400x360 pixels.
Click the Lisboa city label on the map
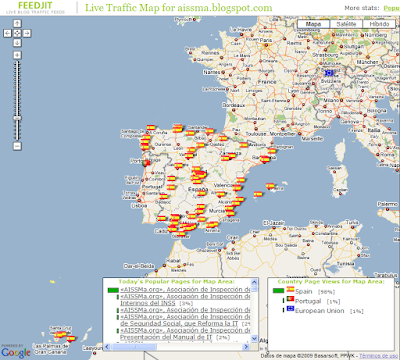pos(139,206)
